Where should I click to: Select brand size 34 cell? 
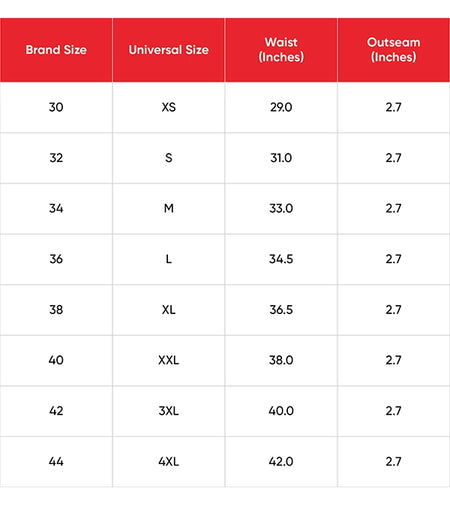(56, 209)
